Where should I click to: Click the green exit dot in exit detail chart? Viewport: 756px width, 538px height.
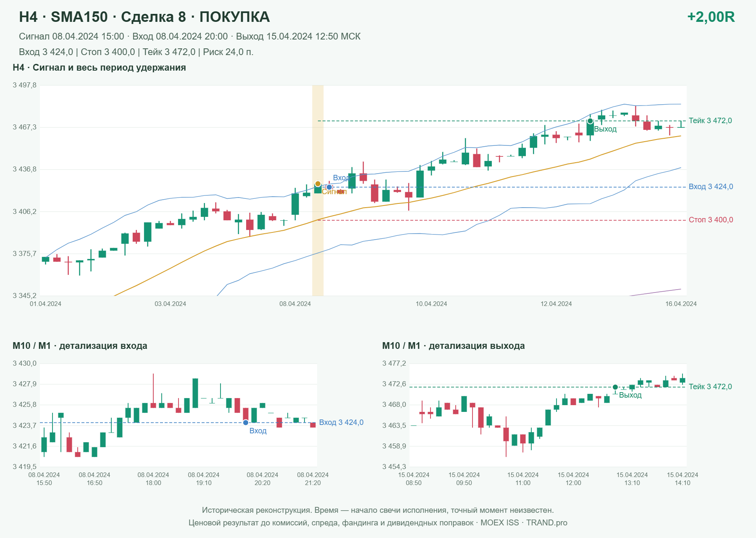pyautogui.click(x=615, y=387)
